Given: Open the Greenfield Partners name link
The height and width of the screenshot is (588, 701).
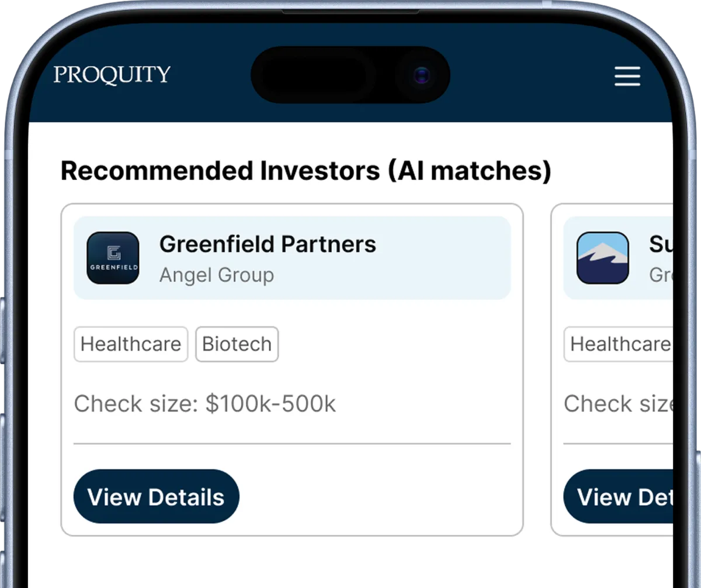Looking at the screenshot, I should [268, 244].
